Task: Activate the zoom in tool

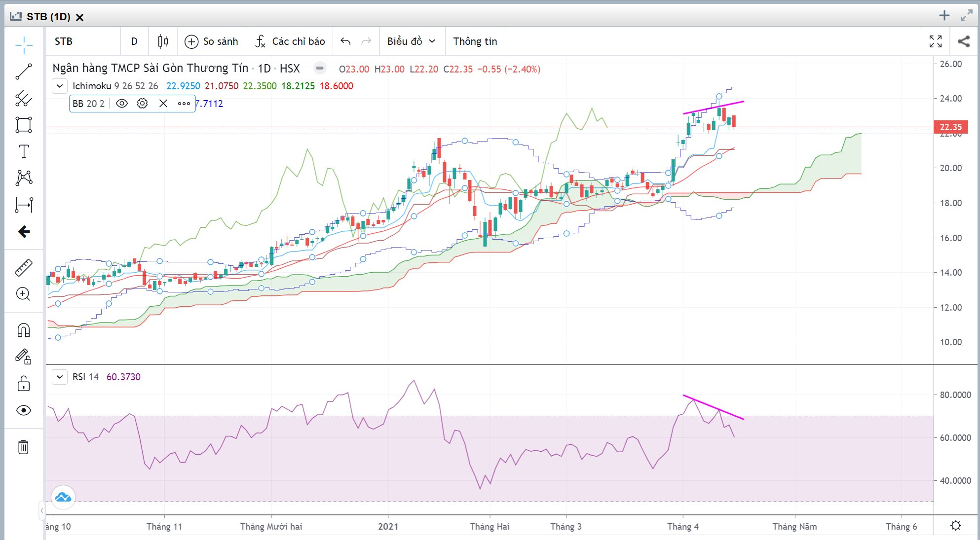Action: point(23,294)
